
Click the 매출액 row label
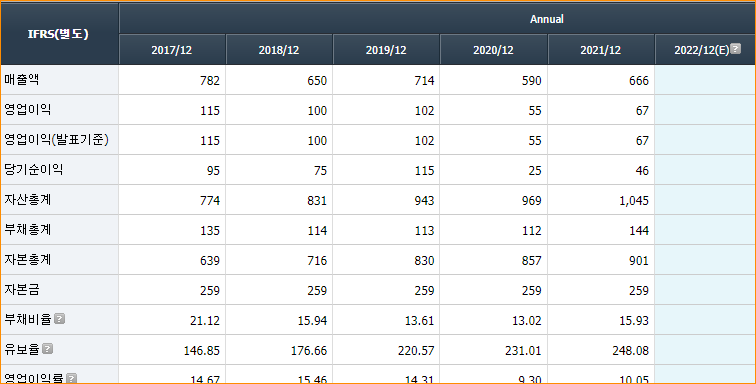(x=22, y=80)
